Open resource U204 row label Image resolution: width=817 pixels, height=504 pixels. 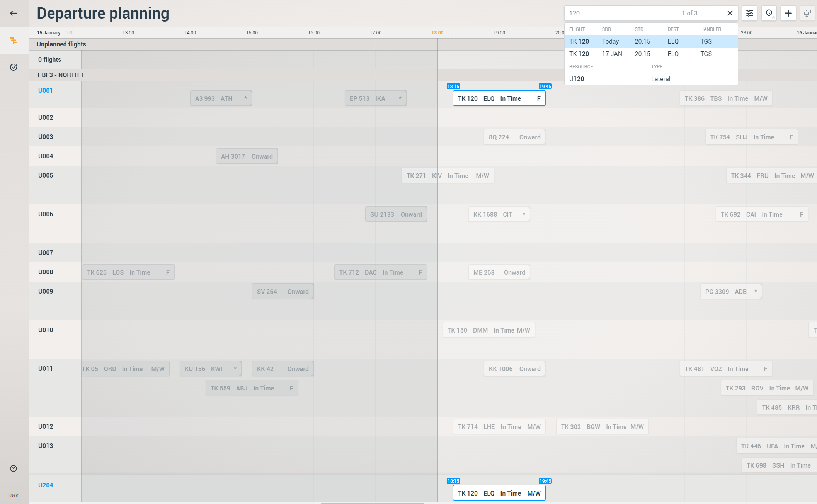46,485
